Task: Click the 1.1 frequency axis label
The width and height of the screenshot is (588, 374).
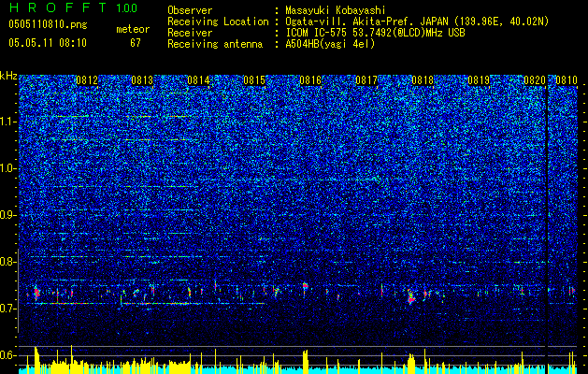Action: click(x=8, y=122)
